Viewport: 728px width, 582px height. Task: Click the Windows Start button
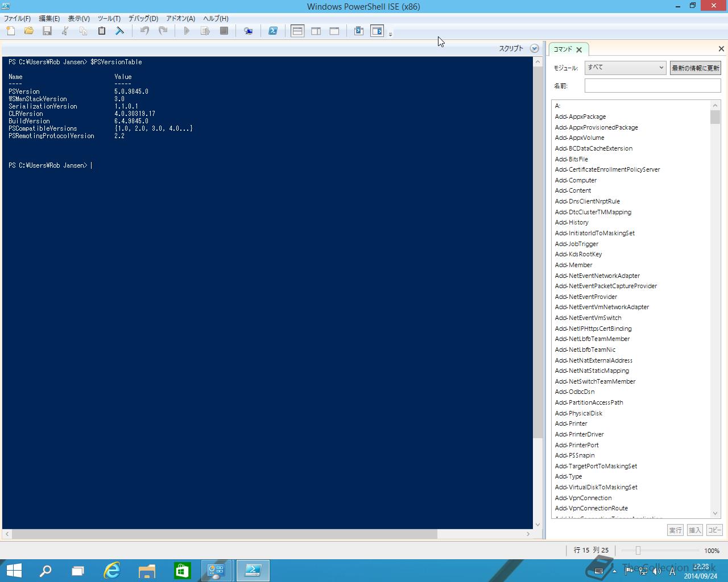coord(14,571)
